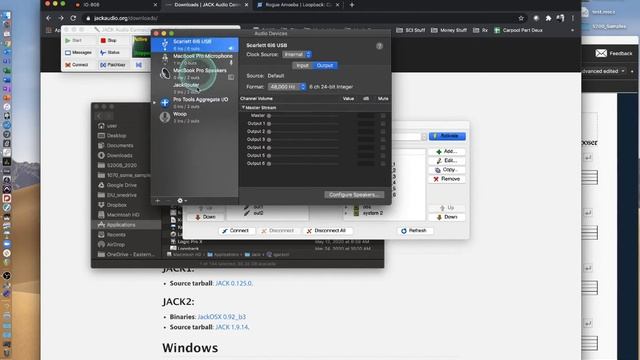Collapse the Master Stream section
This screenshot has width=640, height=360.
coord(243,108)
